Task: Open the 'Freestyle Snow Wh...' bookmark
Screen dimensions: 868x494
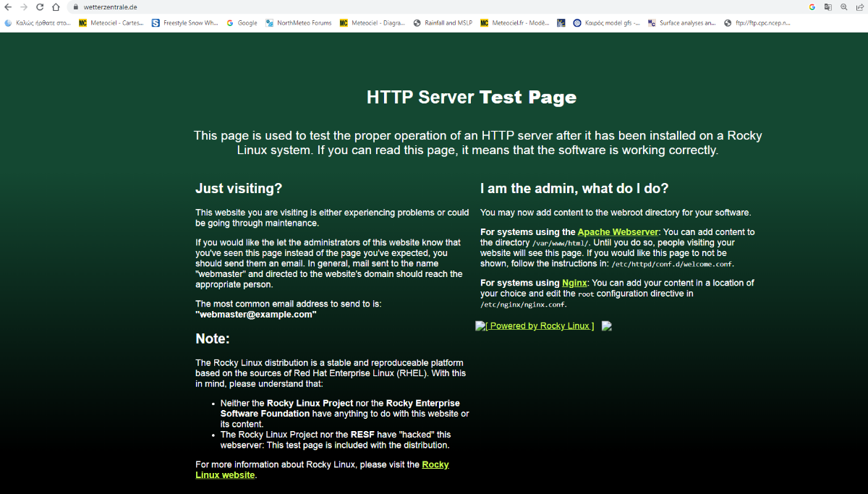Action: click(185, 22)
